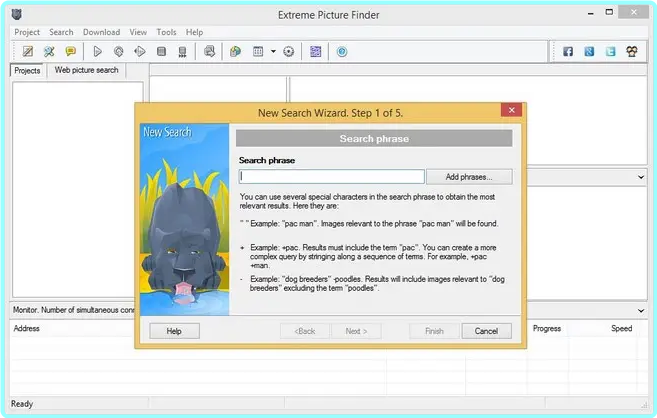The height and width of the screenshot is (418, 657).
Task: Focus the Search phrase input field
Action: (x=331, y=177)
